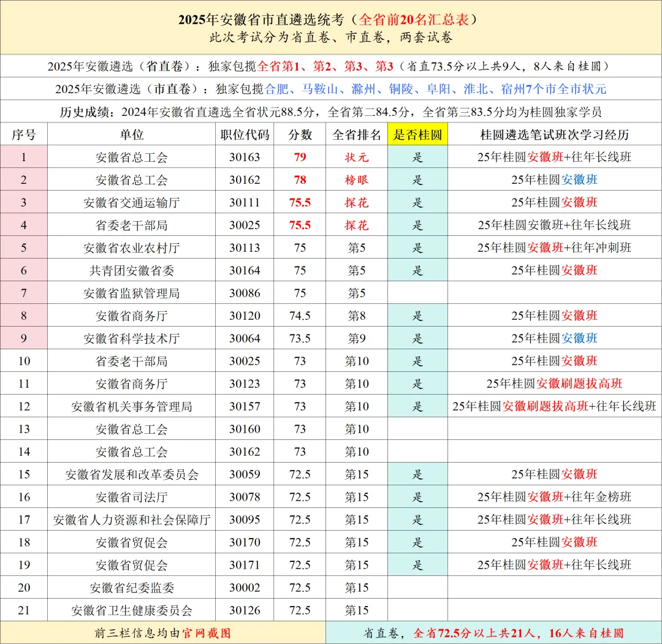The height and width of the screenshot is (644, 662).
Task: Select 安徽省纪委监委 unit cell
Action: point(131,588)
